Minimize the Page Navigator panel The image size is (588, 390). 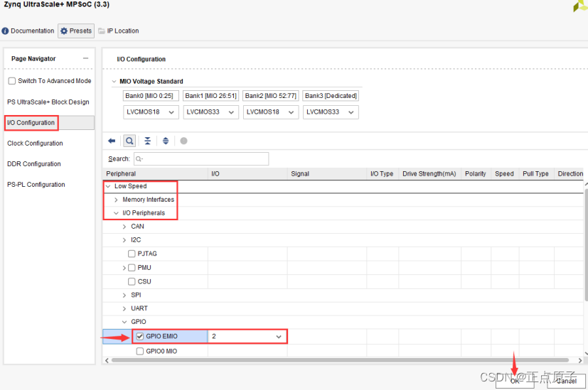(85, 58)
